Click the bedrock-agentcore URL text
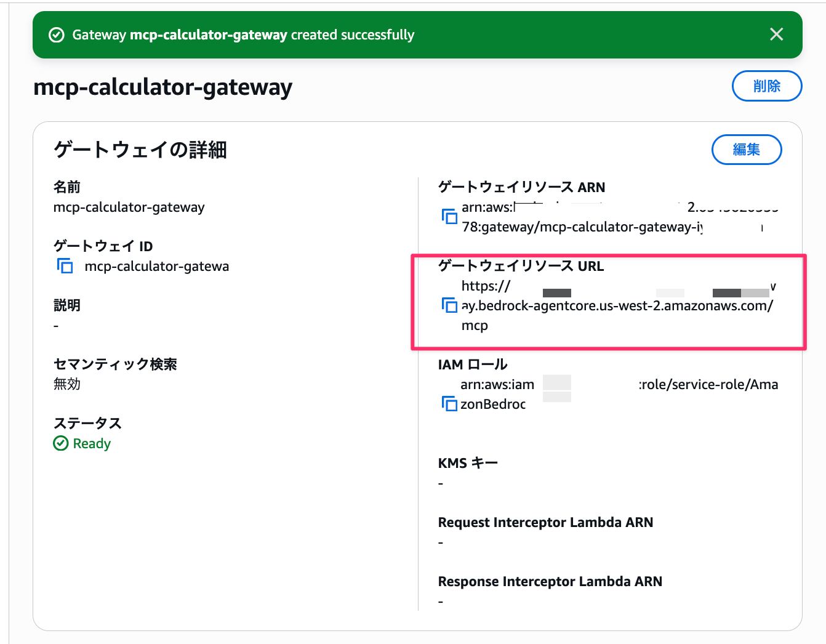This screenshot has height=644, width=826. click(x=617, y=305)
